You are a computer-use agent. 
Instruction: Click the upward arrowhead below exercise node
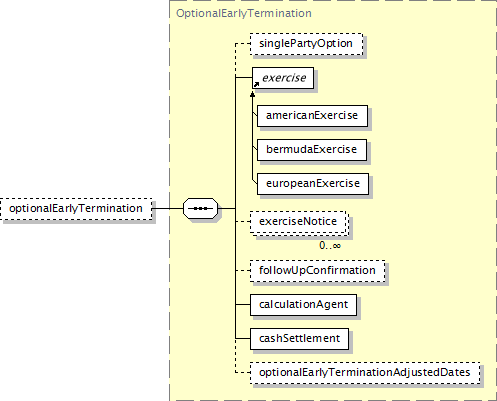pyautogui.click(x=252, y=95)
